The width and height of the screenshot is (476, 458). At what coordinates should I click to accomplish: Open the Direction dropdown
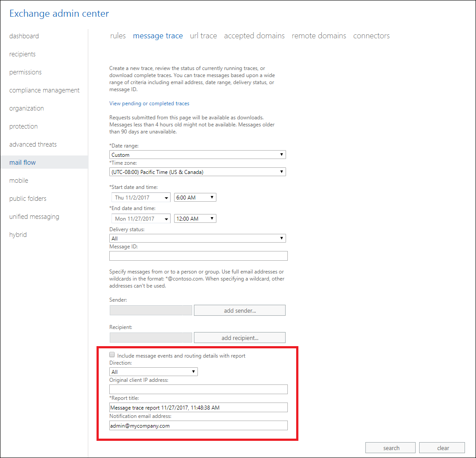[153, 372]
